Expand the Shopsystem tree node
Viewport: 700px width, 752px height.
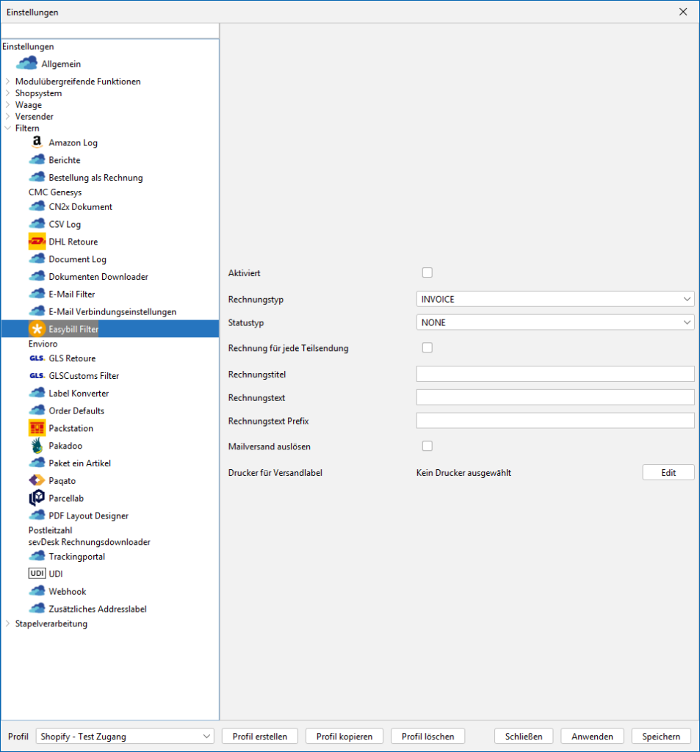click(x=8, y=93)
